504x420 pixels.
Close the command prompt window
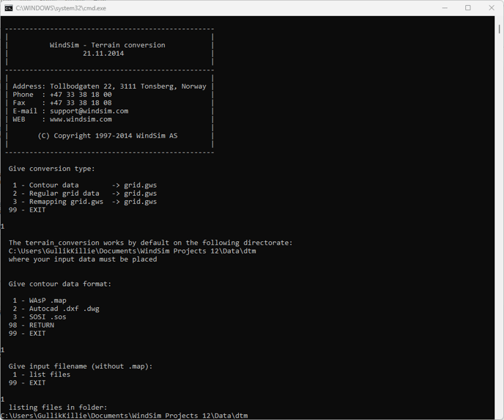pyautogui.click(x=492, y=8)
